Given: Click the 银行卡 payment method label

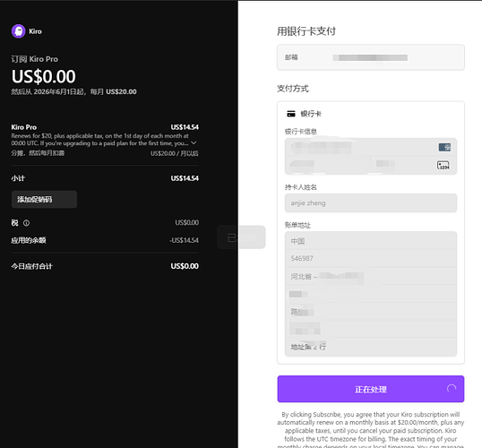Looking at the screenshot, I should [x=311, y=114].
